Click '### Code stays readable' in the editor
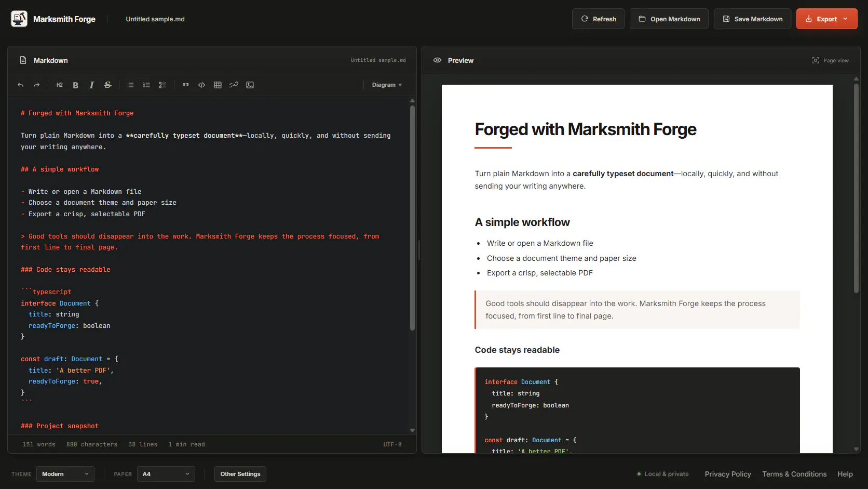This screenshot has width=868, height=489. [x=65, y=270]
